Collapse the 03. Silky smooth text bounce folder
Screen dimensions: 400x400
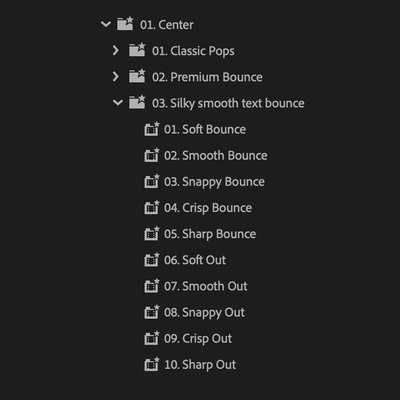[x=118, y=103]
